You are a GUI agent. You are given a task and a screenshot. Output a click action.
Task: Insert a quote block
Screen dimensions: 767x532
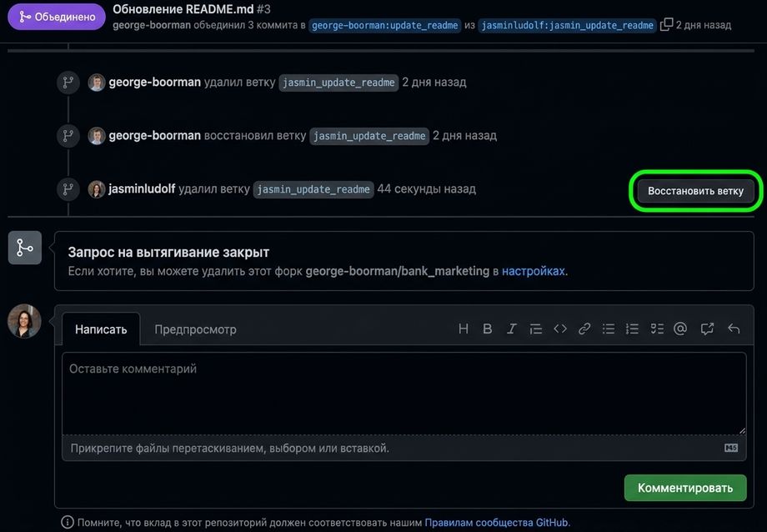(535, 329)
